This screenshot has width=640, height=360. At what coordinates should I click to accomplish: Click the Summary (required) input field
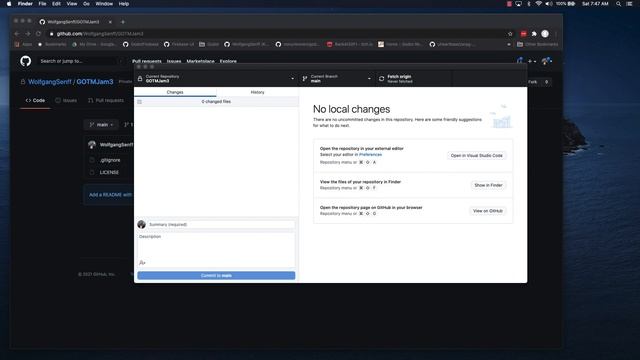pyautogui.click(x=221, y=224)
